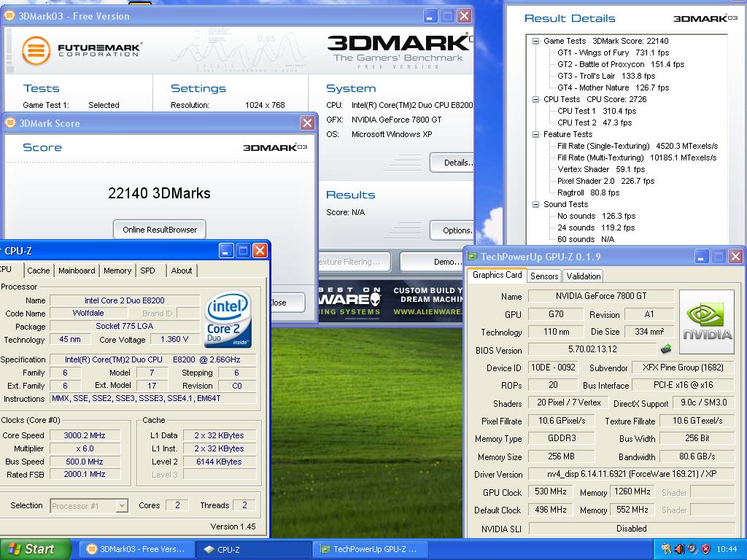Collapse the Feature Tests tree node

click(535, 134)
